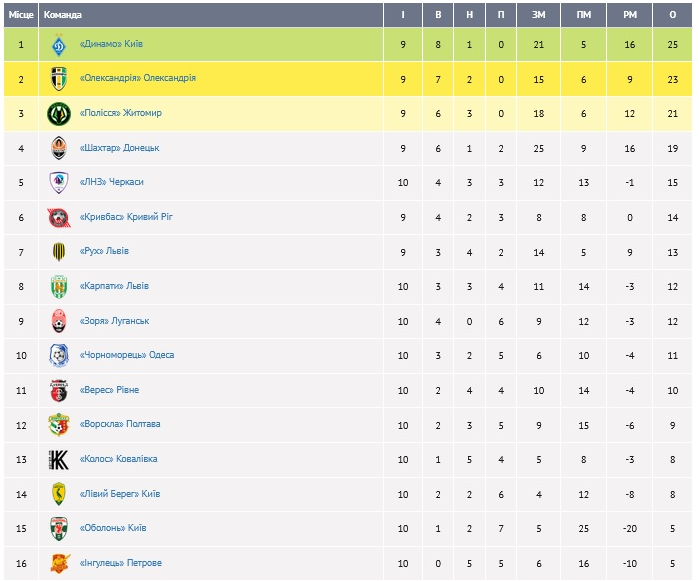699x581 pixels.
Task: Click the Kolos Kovalivka club logo
Action: tap(59, 460)
